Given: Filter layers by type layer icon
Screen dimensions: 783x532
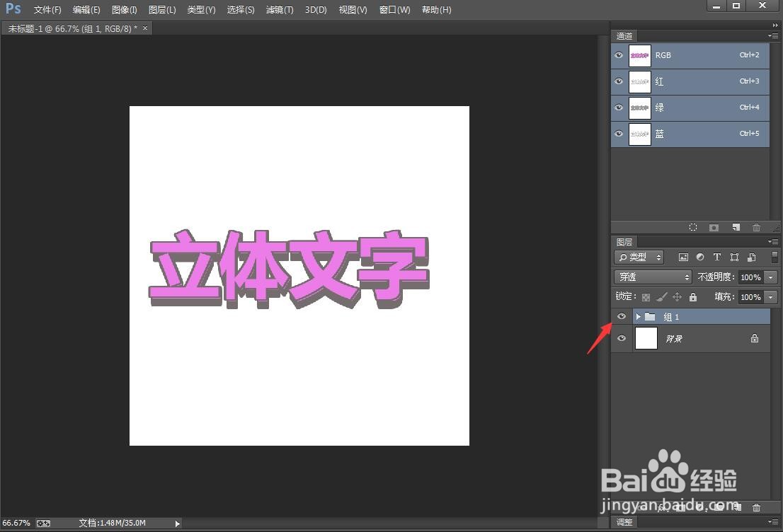Looking at the screenshot, I should [x=717, y=257].
